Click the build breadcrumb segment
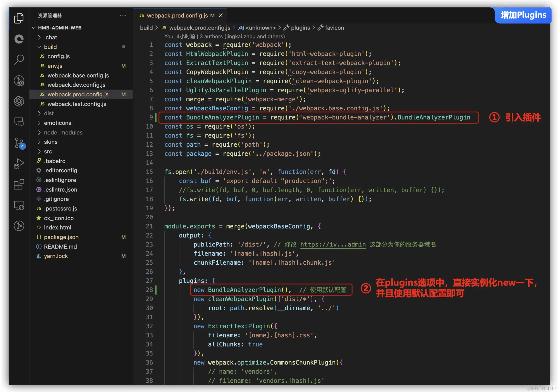This screenshot has width=558, height=392. point(146,28)
